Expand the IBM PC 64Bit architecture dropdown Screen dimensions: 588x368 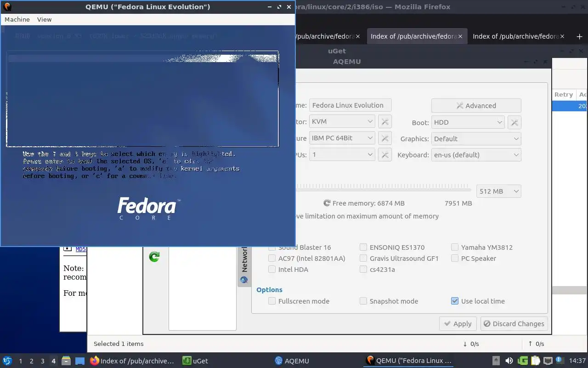342,138
